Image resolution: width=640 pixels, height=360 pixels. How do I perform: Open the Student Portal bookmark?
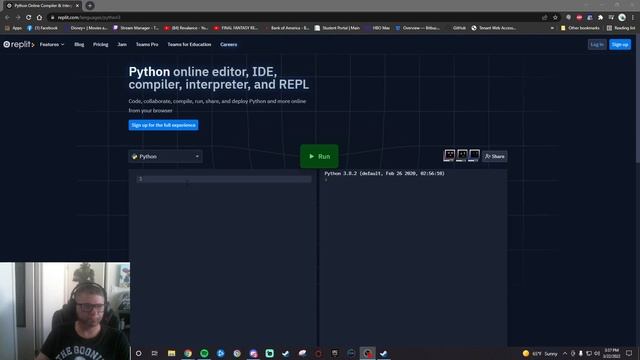pyautogui.click(x=338, y=28)
